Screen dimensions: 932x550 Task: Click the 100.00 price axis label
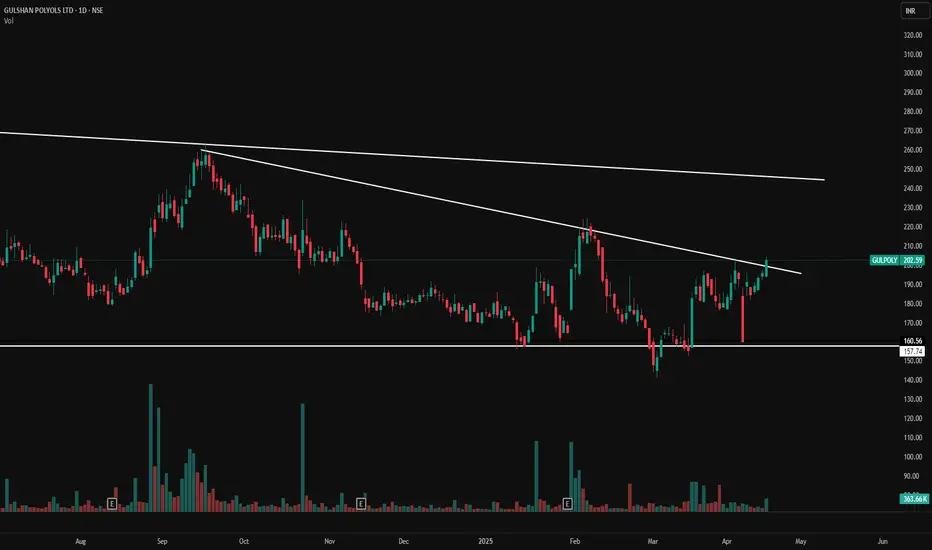click(912, 457)
